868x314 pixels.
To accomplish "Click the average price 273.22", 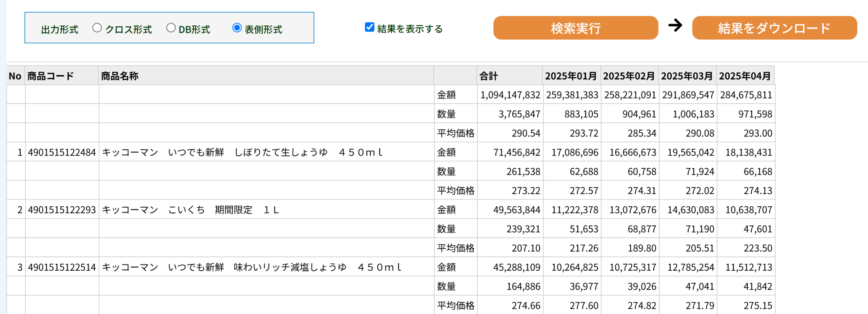I will [x=510, y=190].
